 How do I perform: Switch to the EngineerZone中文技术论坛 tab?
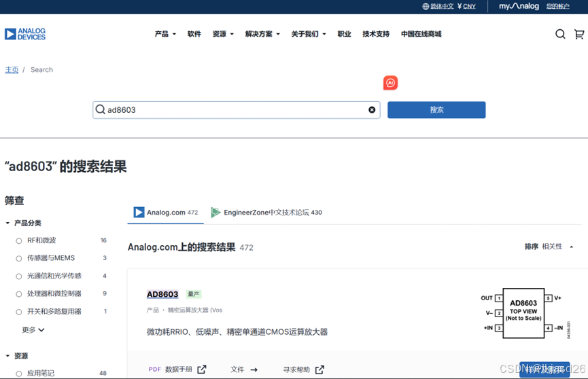[x=266, y=213]
